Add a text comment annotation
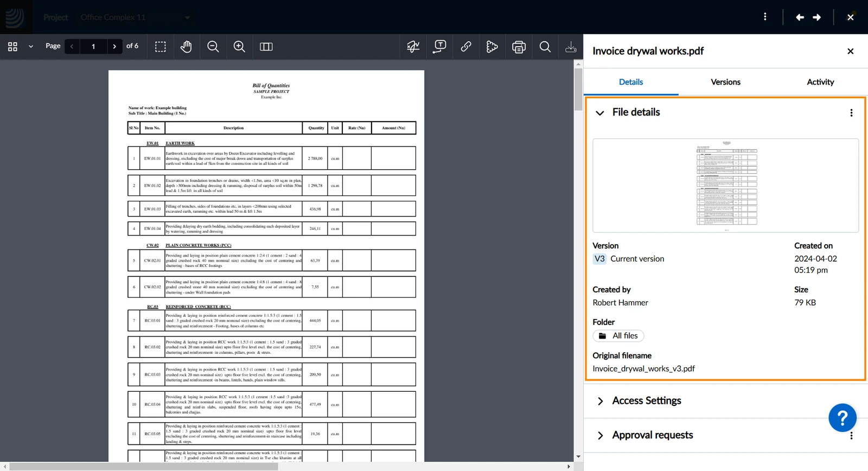Image resolution: width=868 pixels, height=471 pixels. (x=439, y=47)
